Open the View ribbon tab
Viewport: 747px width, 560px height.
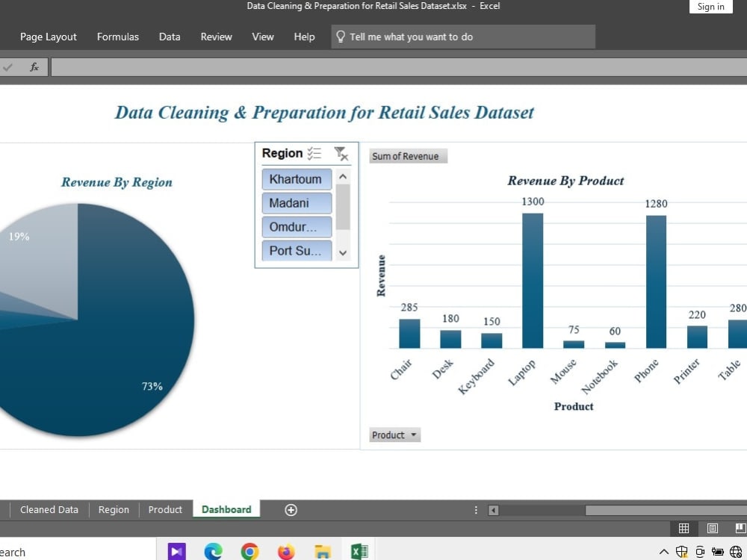tap(263, 37)
